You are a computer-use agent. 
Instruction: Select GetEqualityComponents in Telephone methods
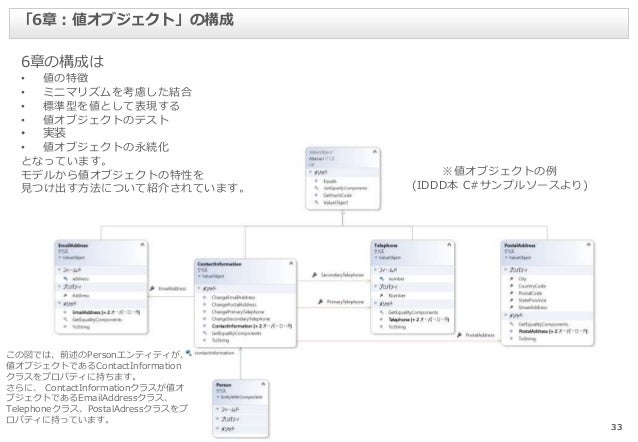pyautogui.click(x=413, y=312)
